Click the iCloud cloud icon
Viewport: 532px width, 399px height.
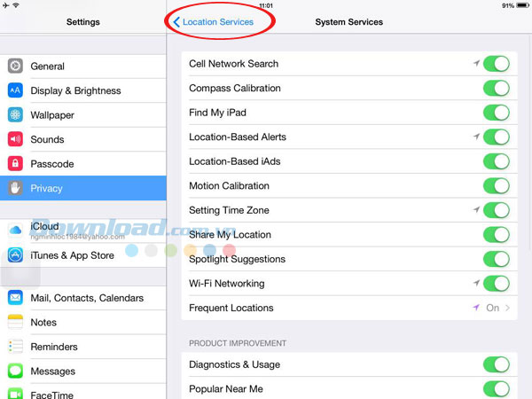(15, 231)
